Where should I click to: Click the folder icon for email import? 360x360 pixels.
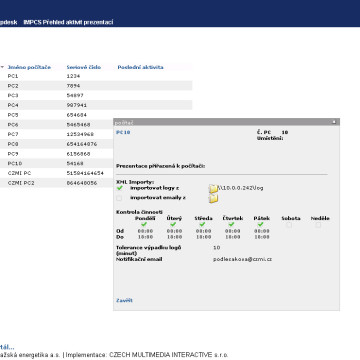[213, 199]
